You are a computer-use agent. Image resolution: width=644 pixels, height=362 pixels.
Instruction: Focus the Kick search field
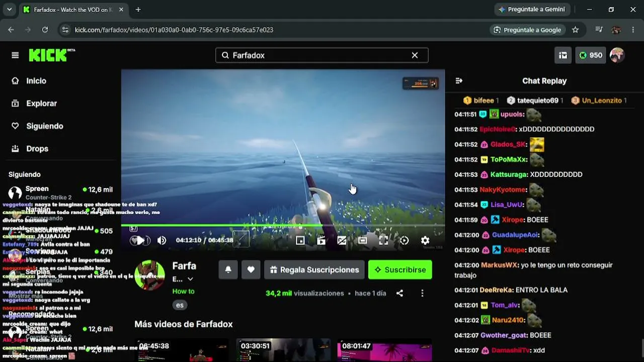(x=321, y=55)
